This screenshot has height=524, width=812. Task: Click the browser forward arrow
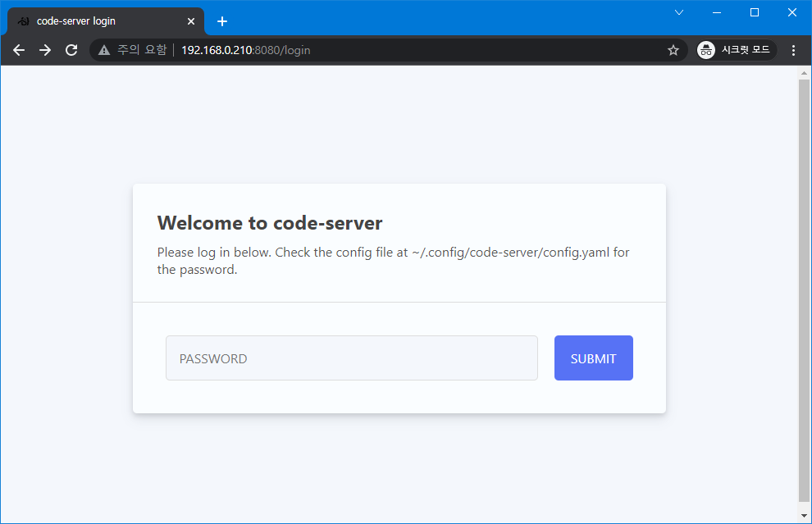tap(45, 50)
